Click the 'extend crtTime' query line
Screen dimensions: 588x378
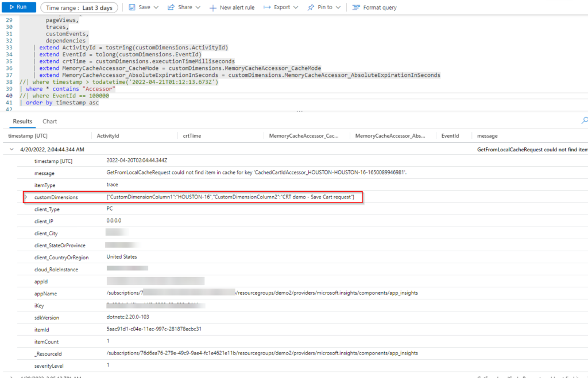(x=134, y=61)
